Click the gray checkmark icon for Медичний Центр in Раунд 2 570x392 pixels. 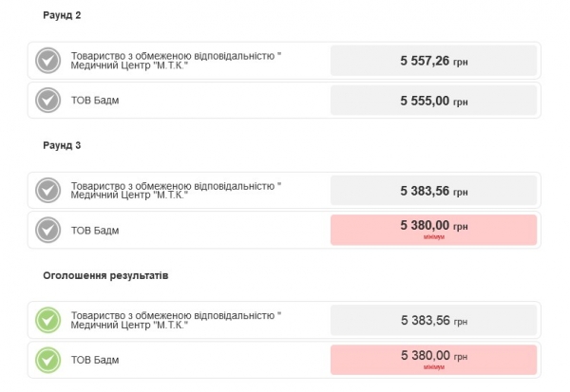tap(48, 61)
